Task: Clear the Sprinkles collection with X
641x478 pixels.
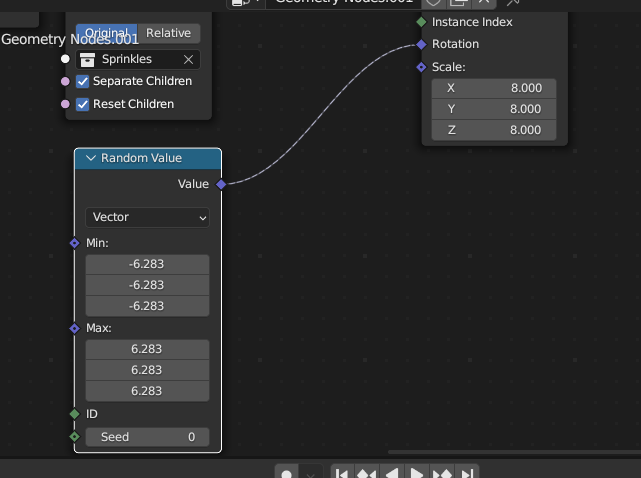Action: coord(188,60)
